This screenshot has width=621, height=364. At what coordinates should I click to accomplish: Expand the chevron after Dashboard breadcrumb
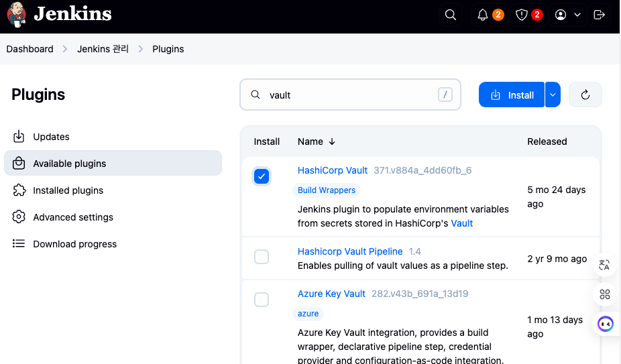65,49
